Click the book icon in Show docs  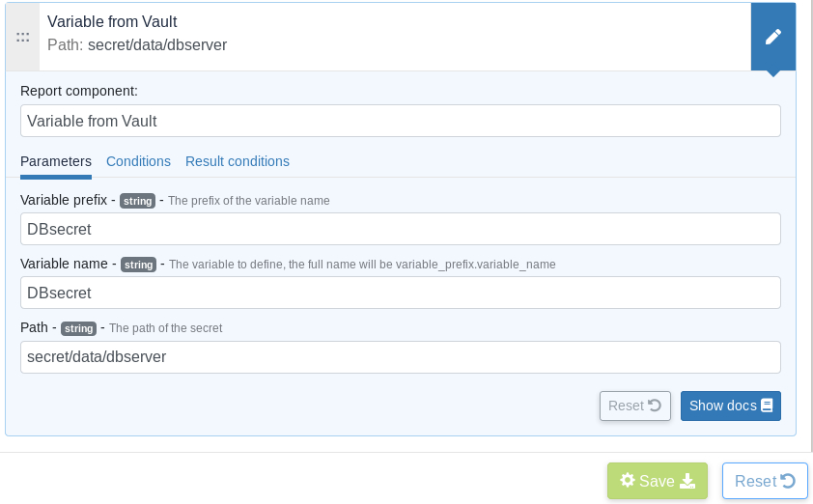point(767,406)
